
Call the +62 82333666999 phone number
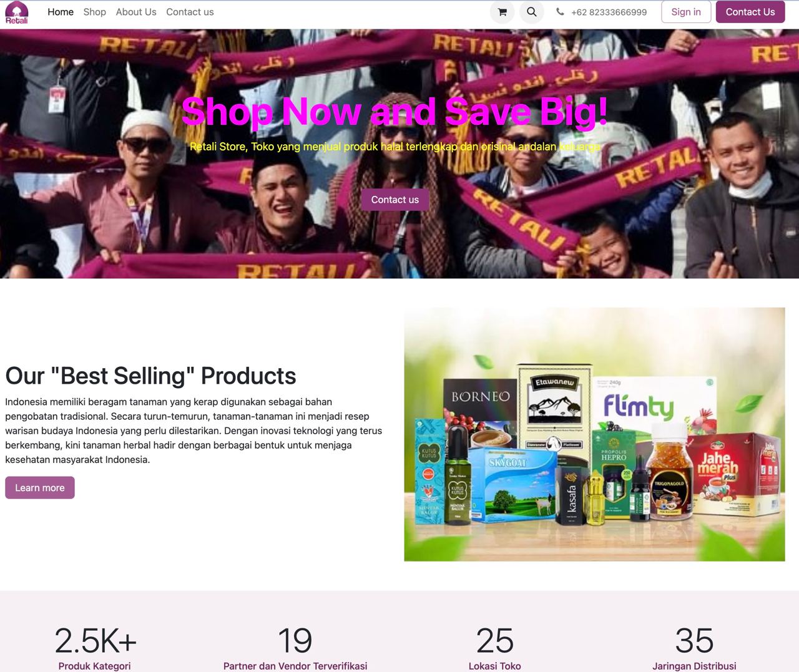[x=609, y=12]
